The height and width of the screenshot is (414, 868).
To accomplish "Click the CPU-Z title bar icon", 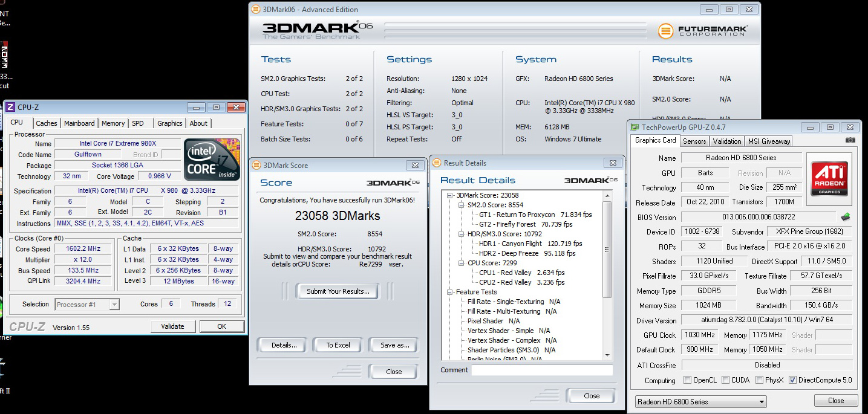I will [x=10, y=108].
